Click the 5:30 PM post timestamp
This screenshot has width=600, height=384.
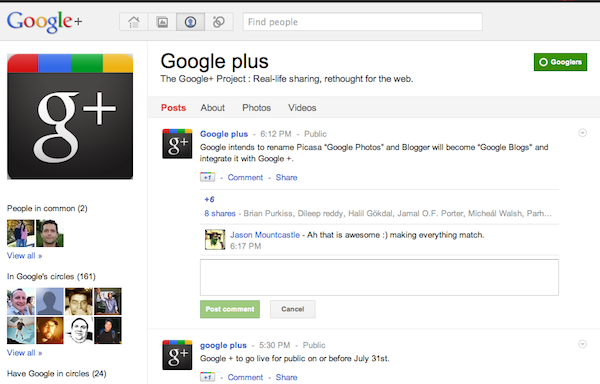(275, 345)
